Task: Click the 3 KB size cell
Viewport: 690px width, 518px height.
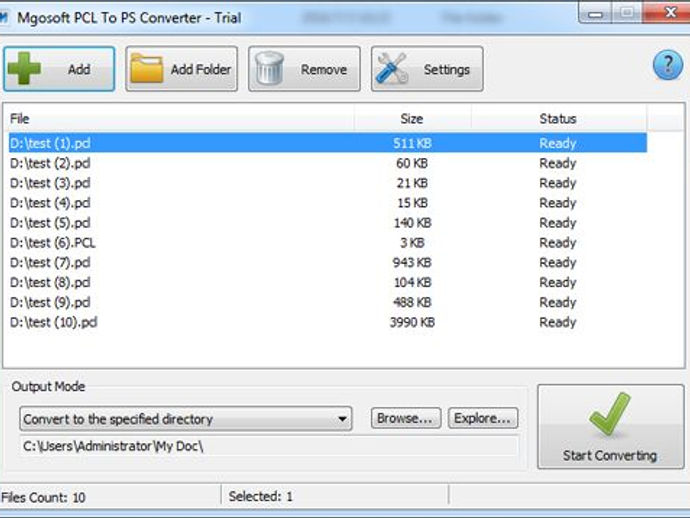Action: [x=412, y=242]
